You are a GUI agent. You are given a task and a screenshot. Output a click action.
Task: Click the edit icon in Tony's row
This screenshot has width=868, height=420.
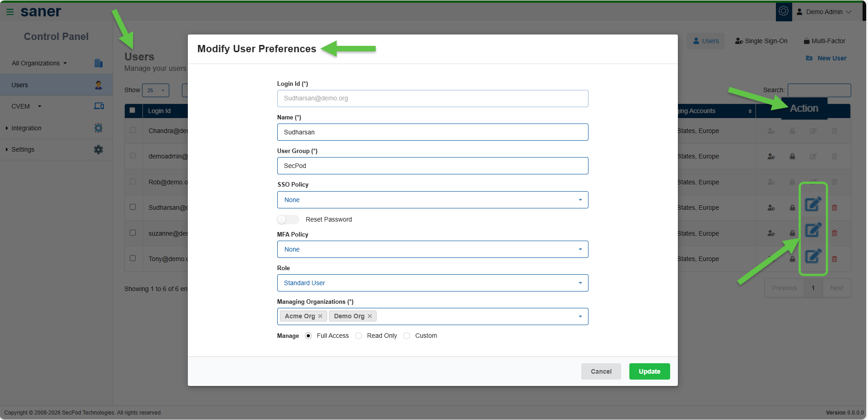pos(813,256)
